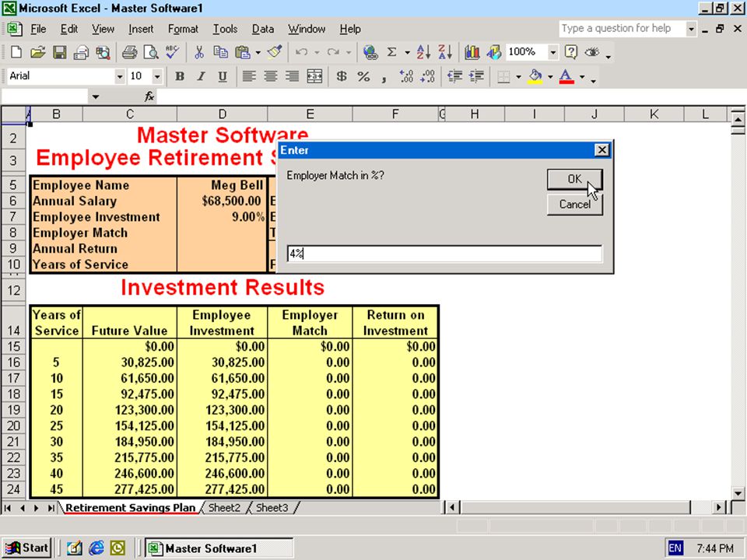Screen dimensions: 747x560
Task: Click the Type a question for help box
Action: 622,29
